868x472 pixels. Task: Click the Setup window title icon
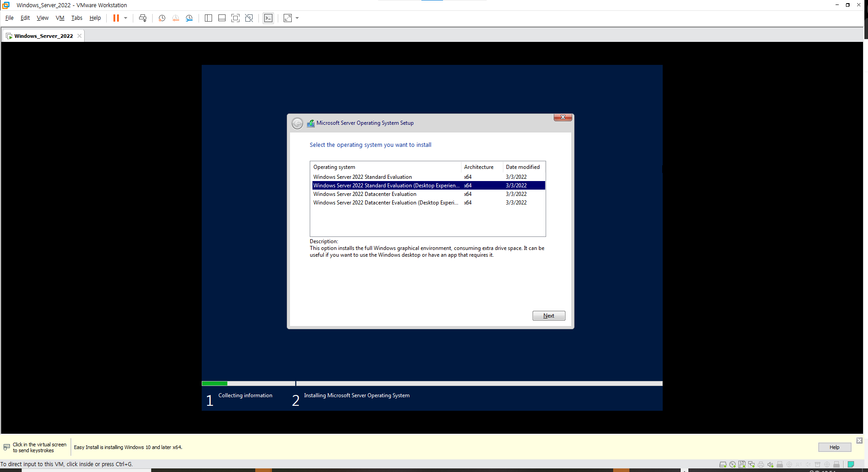pos(311,123)
